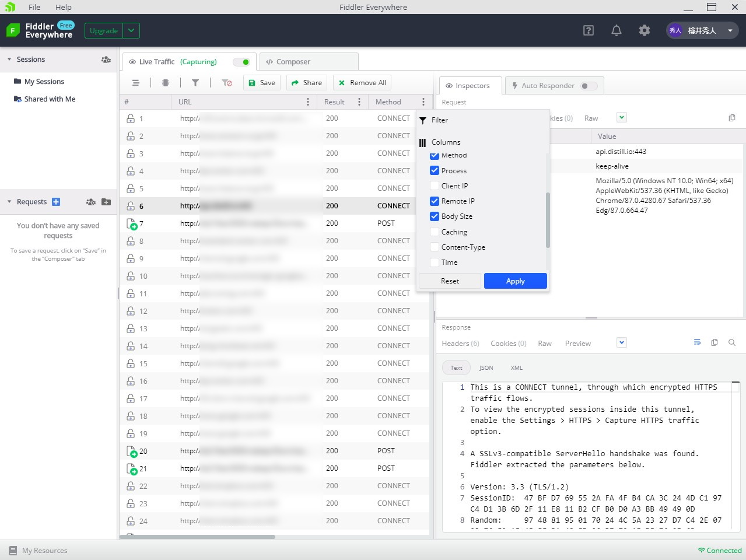Open the Raw format dropdown in Response headers
The image size is (746, 560).
621,342
